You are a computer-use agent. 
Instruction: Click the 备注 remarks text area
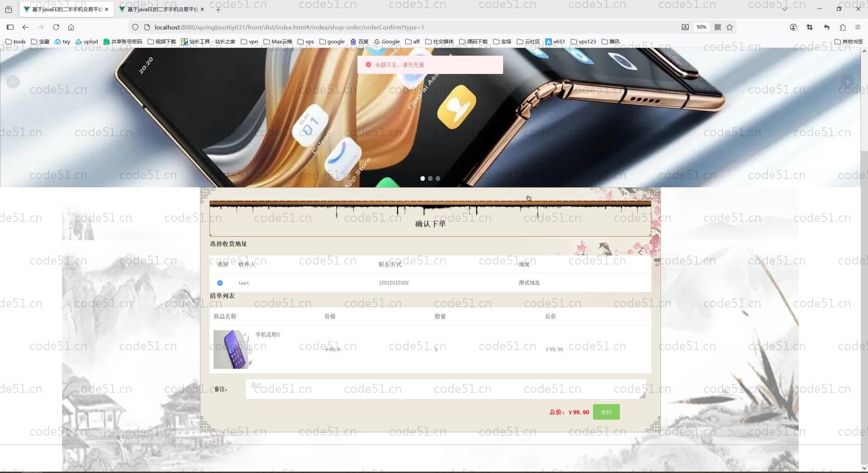tap(445, 389)
